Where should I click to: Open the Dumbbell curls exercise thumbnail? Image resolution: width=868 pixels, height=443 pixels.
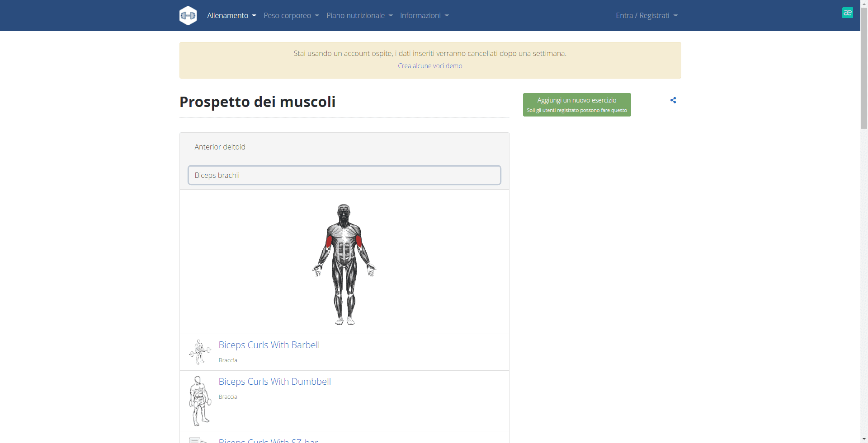click(200, 401)
